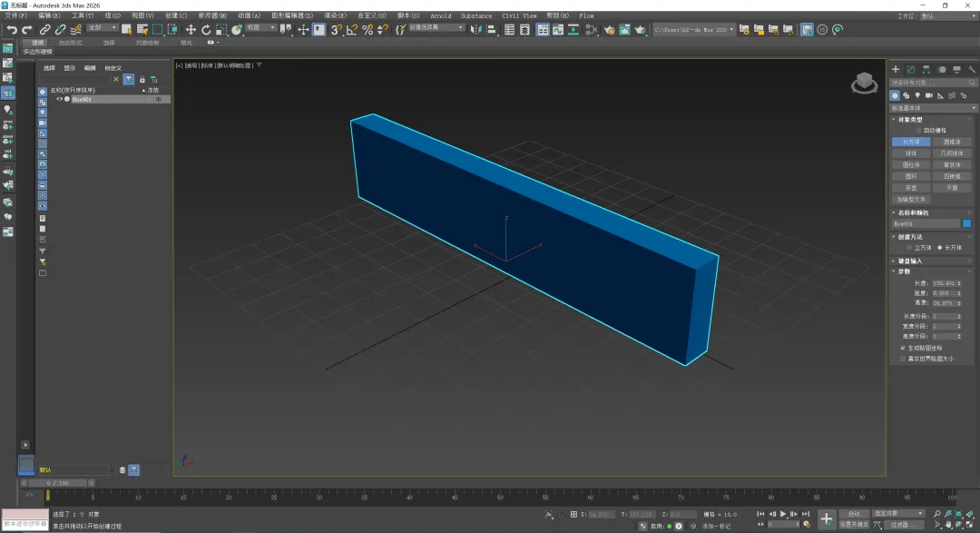This screenshot has width=980, height=533.
Task: Toggle the Scene Explorer filter funnel
Action: click(x=129, y=79)
